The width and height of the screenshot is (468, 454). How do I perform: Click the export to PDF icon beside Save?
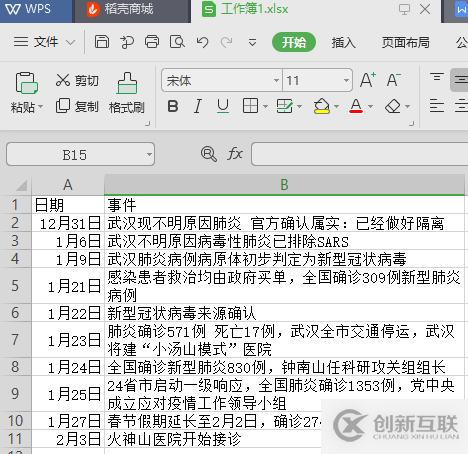click(127, 42)
